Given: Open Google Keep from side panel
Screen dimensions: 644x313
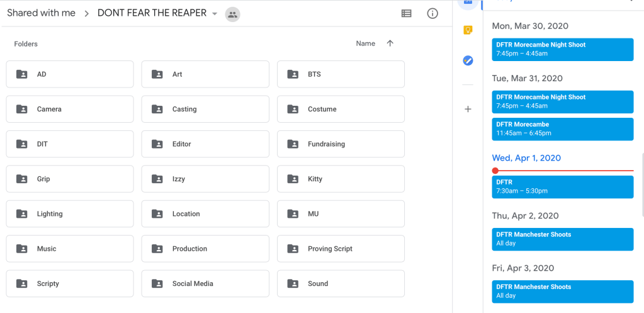Looking at the screenshot, I should pos(468,30).
